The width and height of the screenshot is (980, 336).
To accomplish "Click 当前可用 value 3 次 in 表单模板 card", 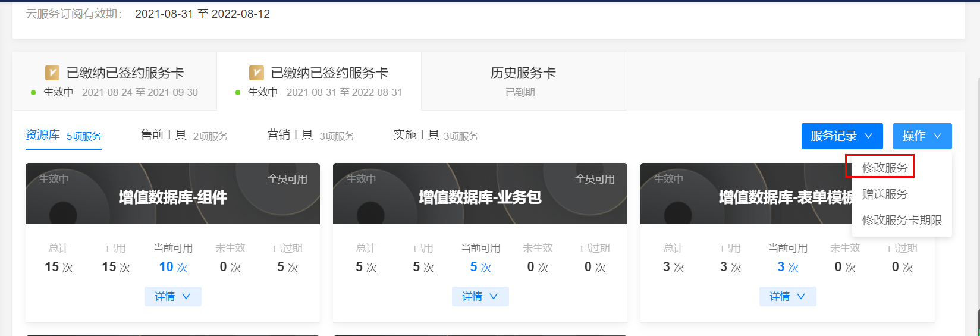I will (x=788, y=267).
